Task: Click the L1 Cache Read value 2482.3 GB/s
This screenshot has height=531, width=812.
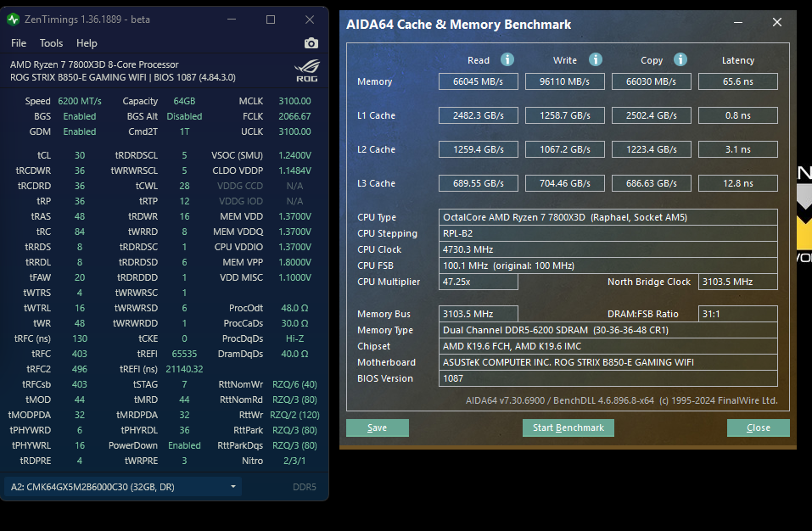Action: coord(478,115)
